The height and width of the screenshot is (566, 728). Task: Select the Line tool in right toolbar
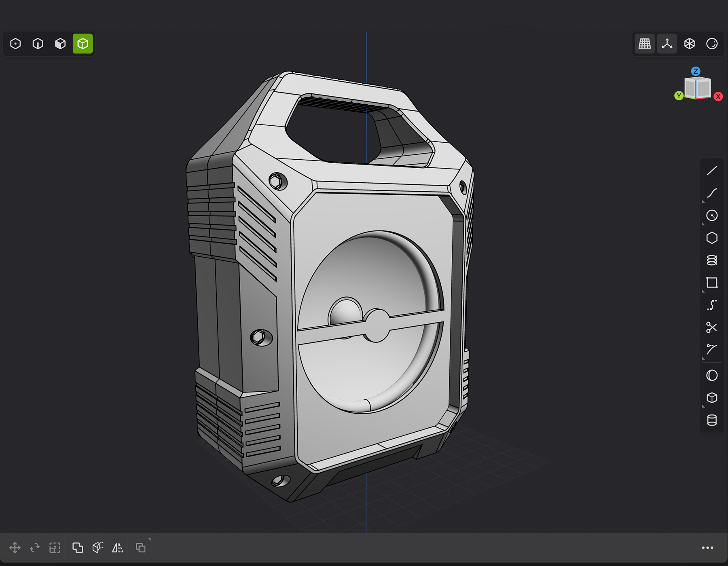[711, 171]
